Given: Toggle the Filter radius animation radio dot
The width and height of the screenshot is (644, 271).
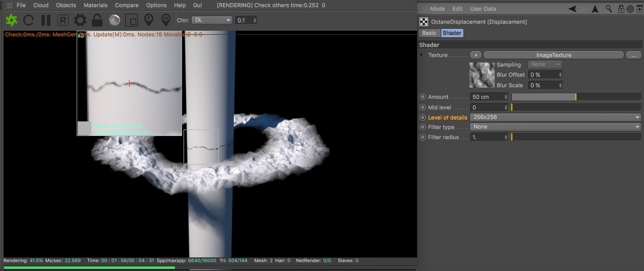Looking at the screenshot, I should (x=423, y=137).
